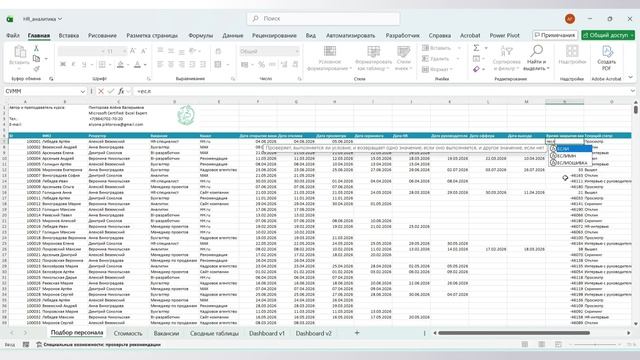Click the Decrease Decimal icon
The height and width of the screenshot is (360, 640).
[x=296, y=64]
